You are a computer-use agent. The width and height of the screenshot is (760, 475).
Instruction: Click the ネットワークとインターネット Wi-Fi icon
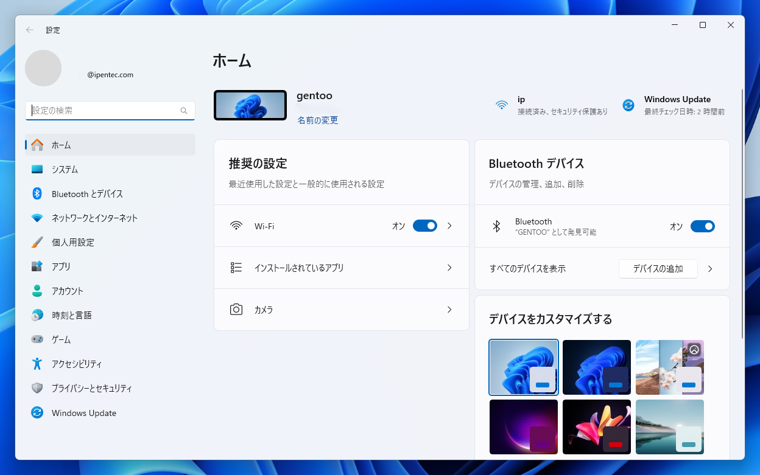tap(37, 218)
